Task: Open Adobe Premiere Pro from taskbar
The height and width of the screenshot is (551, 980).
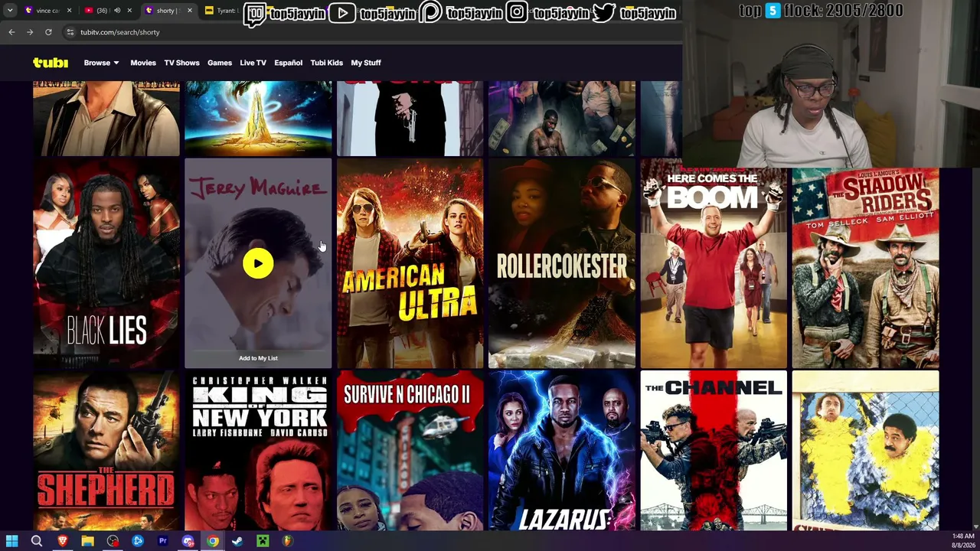Action: [163, 541]
